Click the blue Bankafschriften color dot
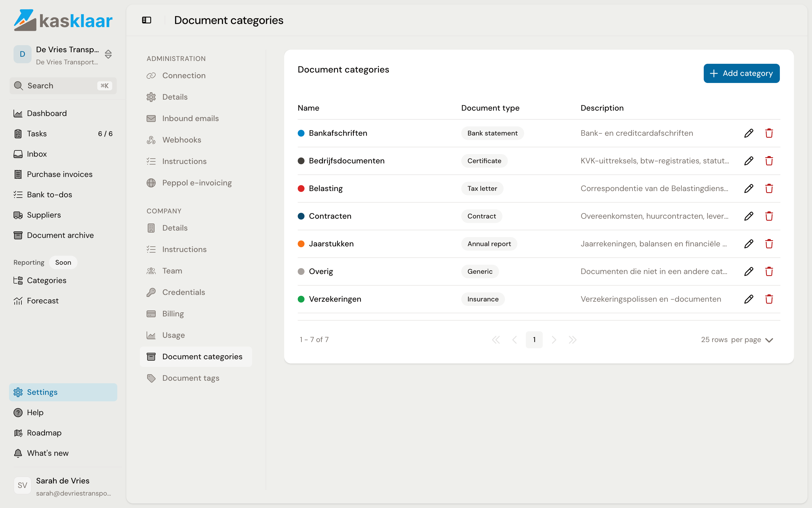This screenshot has width=812, height=508. click(301, 133)
